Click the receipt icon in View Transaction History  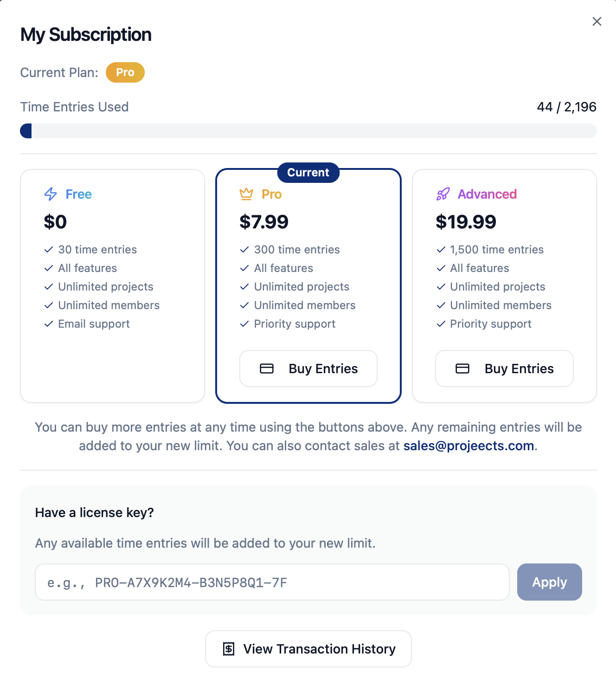pyautogui.click(x=229, y=649)
